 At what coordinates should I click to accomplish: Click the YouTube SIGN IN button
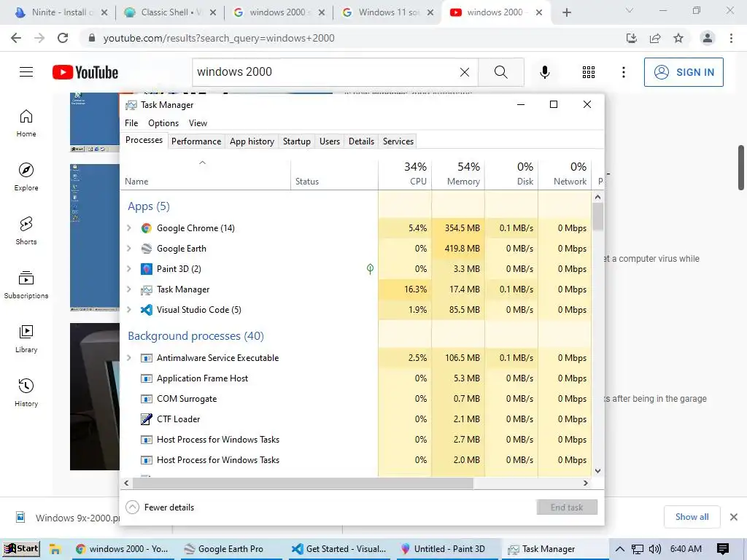(684, 72)
